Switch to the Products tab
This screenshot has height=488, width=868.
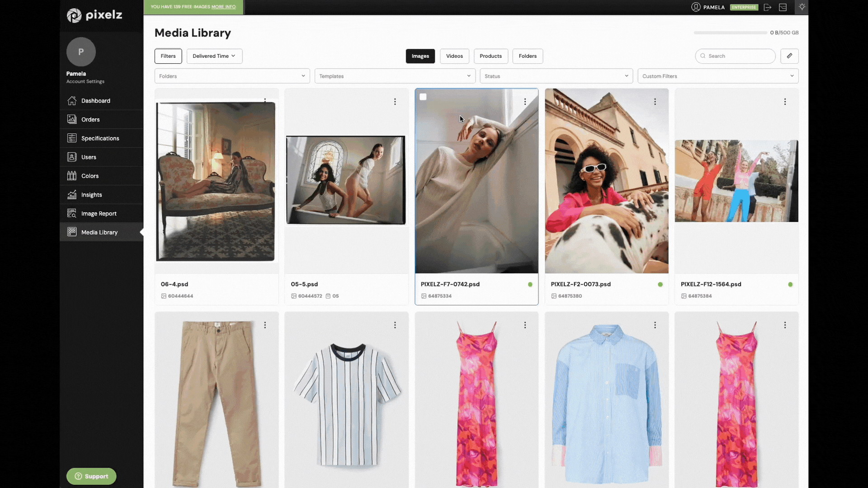(491, 56)
